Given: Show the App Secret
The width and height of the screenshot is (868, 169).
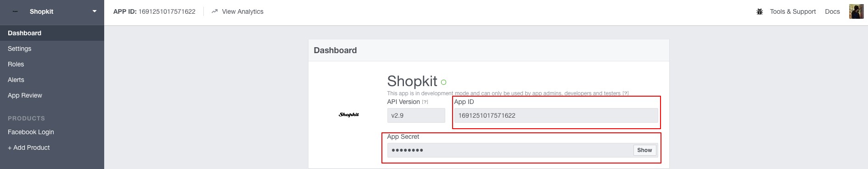Looking at the screenshot, I should pyautogui.click(x=644, y=150).
